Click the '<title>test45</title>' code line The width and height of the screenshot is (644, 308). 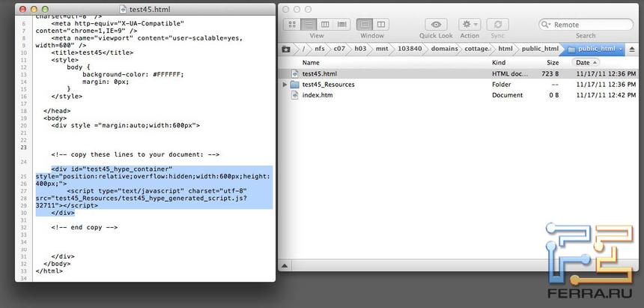pyautogui.click(x=92, y=52)
